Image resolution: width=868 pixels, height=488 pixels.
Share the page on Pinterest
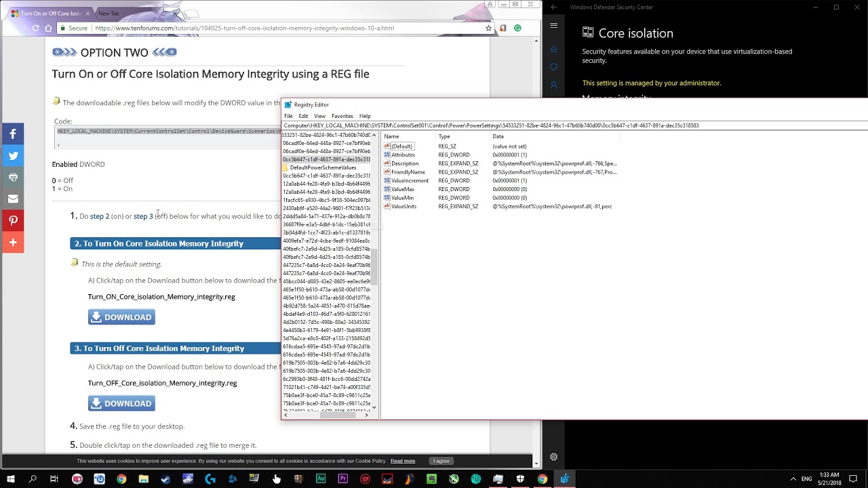coord(12,220)
